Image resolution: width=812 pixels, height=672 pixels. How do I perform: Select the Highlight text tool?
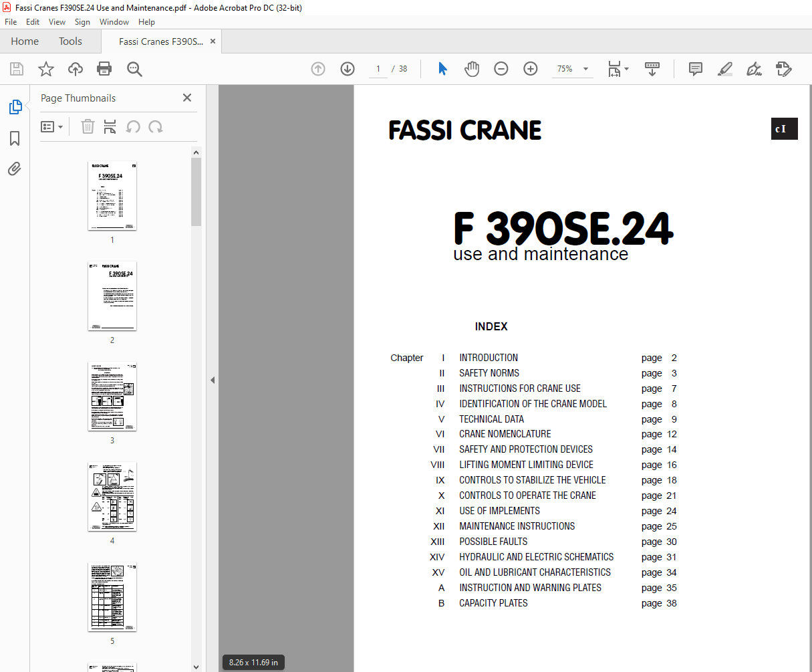[724, 68]
